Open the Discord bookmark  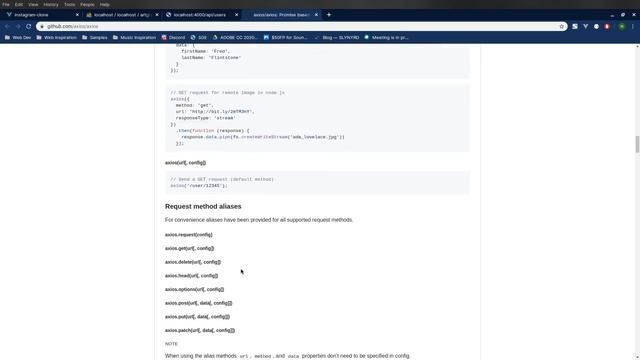(173, 37)
